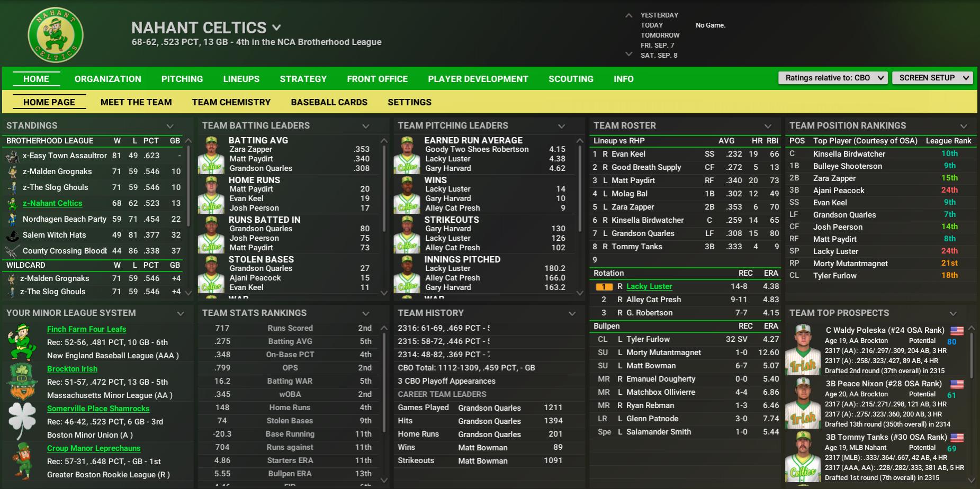Expand the Team Position Rankings panel menu
This screenshot has width=980, height=489.
pyautogui.click(x=964, y=126)
